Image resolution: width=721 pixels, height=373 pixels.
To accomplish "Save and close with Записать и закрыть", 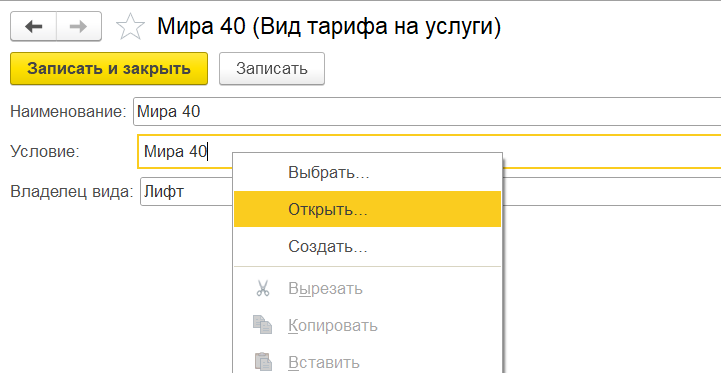I will (x=109, y=69).
